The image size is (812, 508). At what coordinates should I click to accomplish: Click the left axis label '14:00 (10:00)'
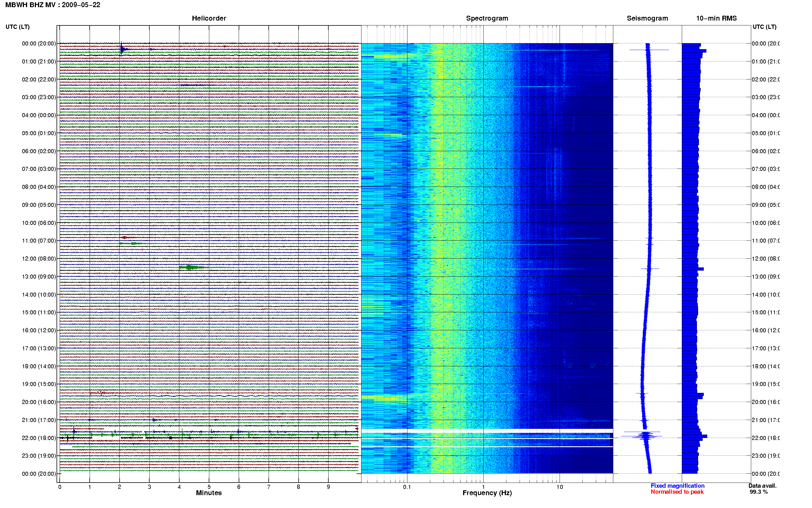pos(39,295)
